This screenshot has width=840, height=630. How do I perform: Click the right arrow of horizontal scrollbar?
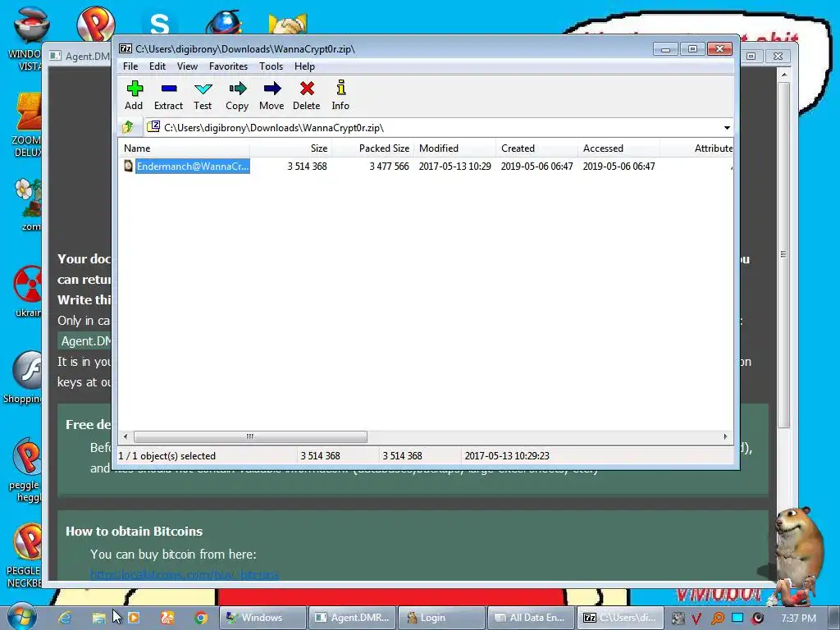click(725, 436)
